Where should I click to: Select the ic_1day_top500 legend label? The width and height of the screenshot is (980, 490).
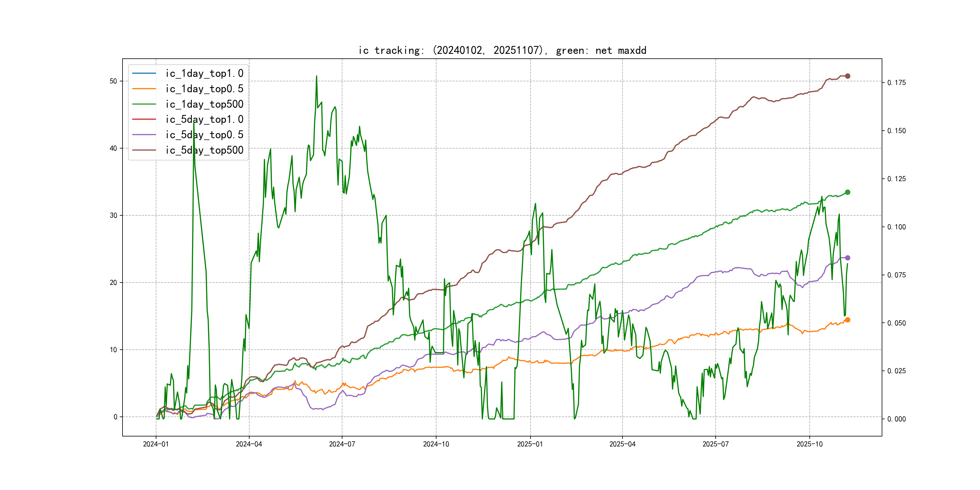(204, 104)
